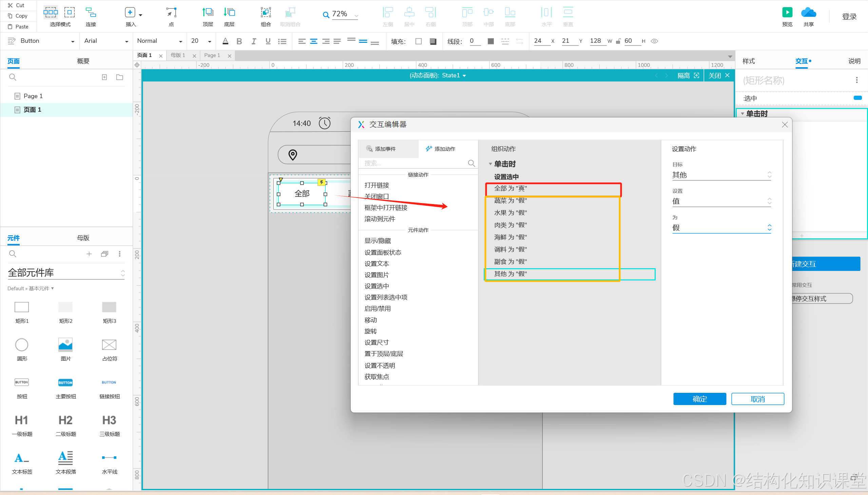Click add folder icon in pages panel
Screen dimensions: 868x495
pyautogui.click(x=119, y=77)
